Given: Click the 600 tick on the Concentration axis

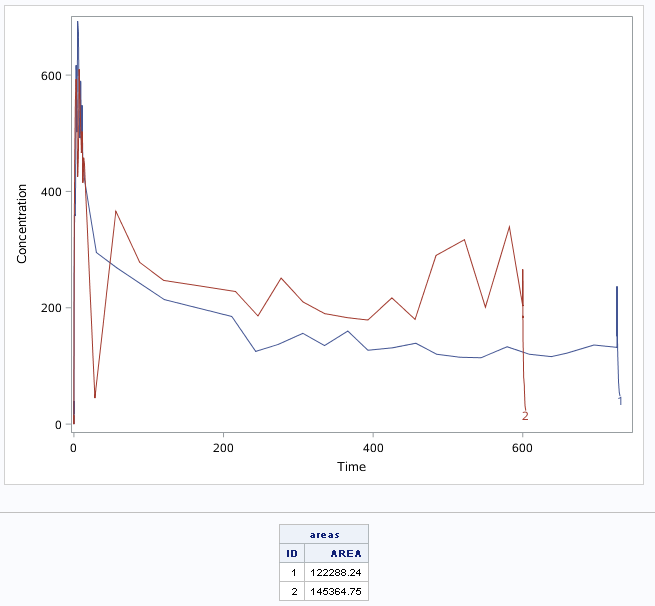Looking at the screenshot, I should point(51,76).
